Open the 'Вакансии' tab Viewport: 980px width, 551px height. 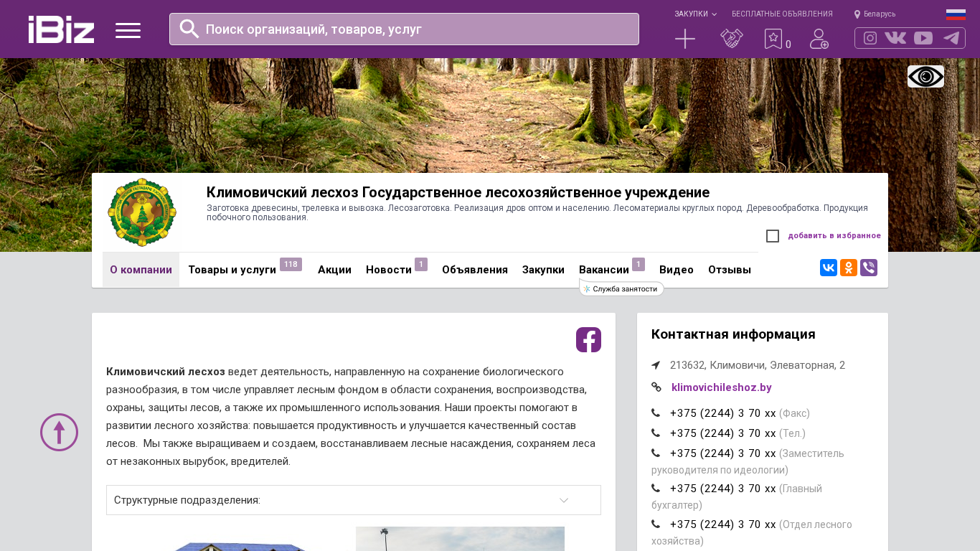point(603,270)
